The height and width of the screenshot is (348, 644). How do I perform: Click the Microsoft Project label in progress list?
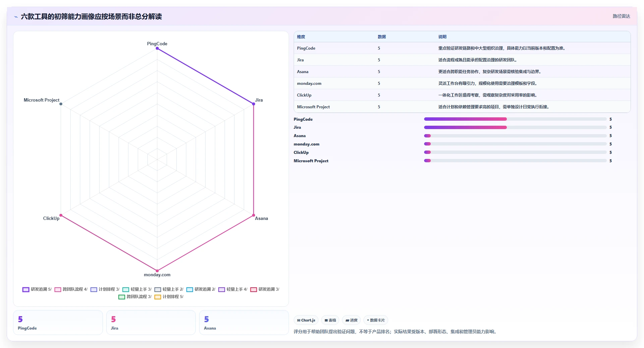coord(311,161)
